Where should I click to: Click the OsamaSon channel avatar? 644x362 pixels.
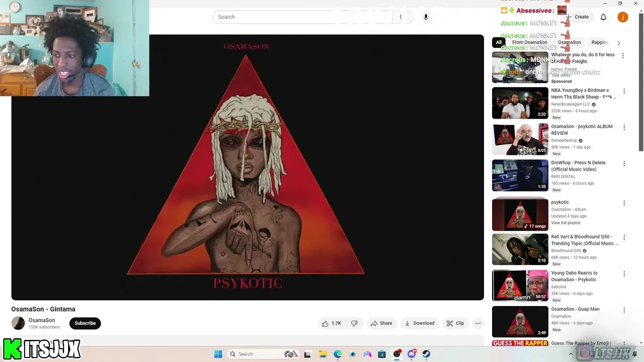(x=18, y=323)
